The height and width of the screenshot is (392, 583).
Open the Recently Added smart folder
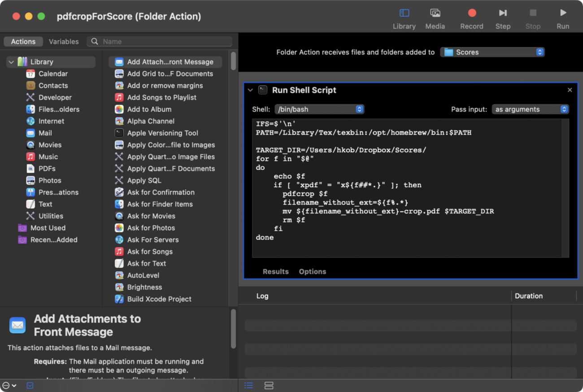[x=54, y=240]
